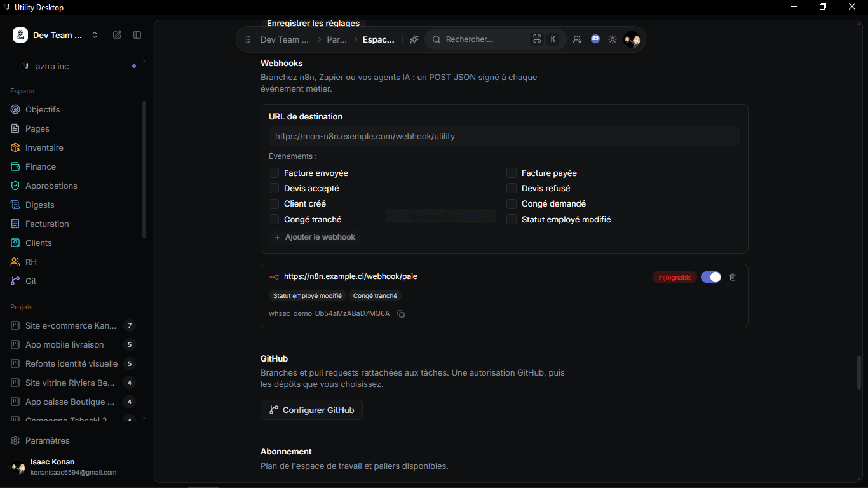Click the Rechercher search box

pos(495,39)
